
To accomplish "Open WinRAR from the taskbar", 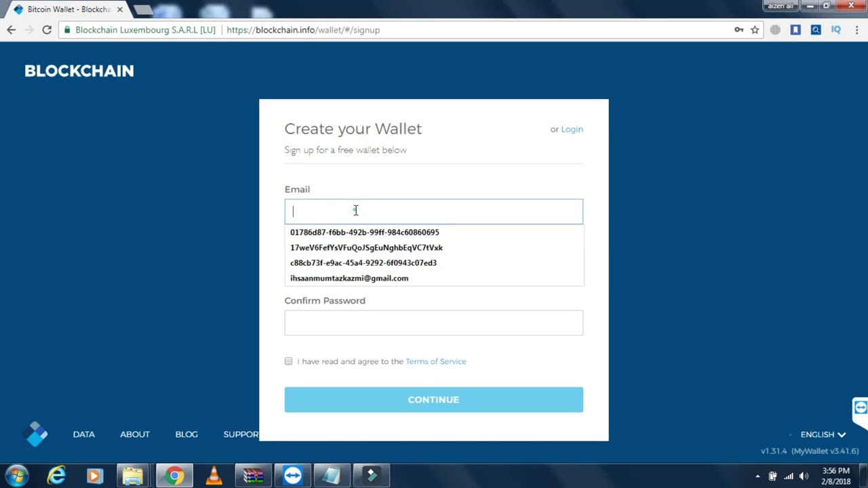I will click(254, 476).
